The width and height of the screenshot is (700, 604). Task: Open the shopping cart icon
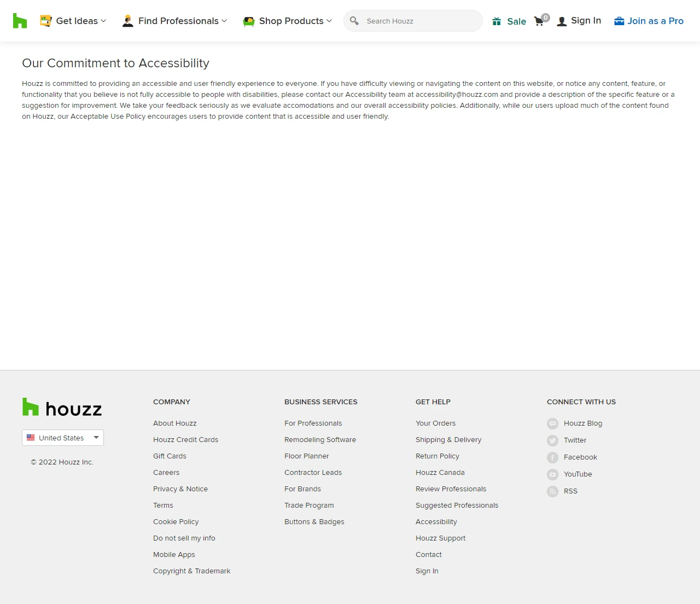(539, 21)
